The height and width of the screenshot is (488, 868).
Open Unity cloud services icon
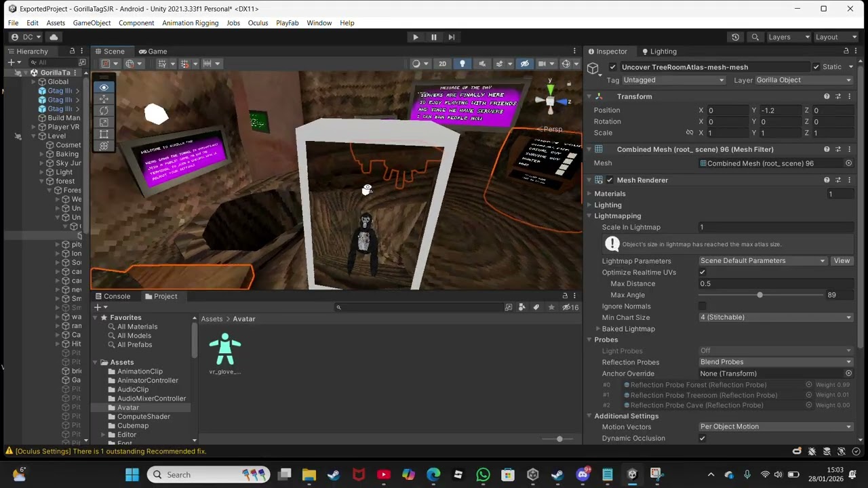coord(54,37)
